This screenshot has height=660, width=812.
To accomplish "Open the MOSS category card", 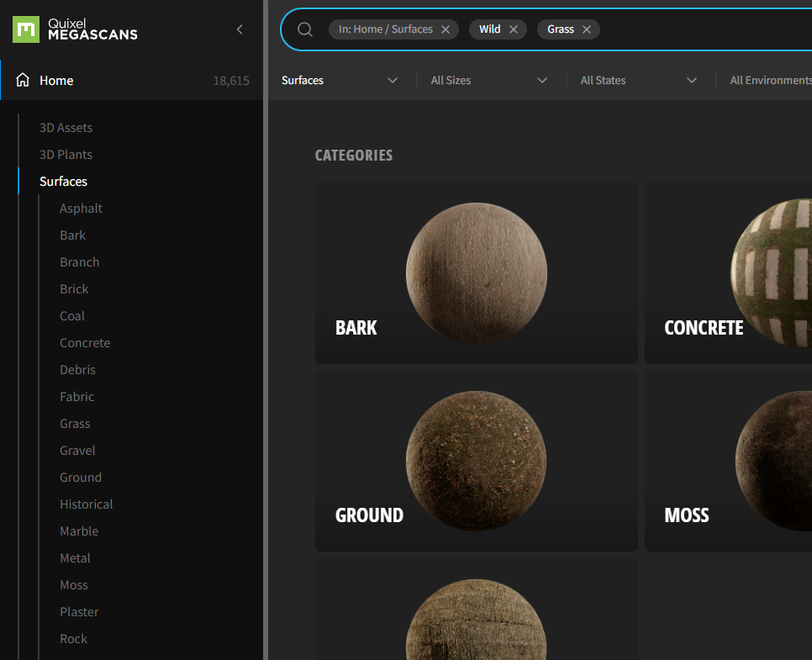I will [x=728, y=461].
